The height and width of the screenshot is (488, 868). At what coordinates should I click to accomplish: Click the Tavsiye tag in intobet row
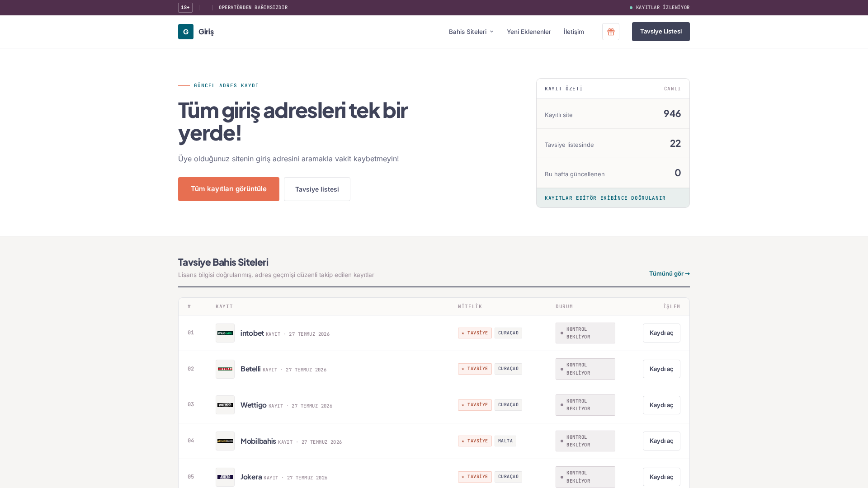click(x=475, y=333)
